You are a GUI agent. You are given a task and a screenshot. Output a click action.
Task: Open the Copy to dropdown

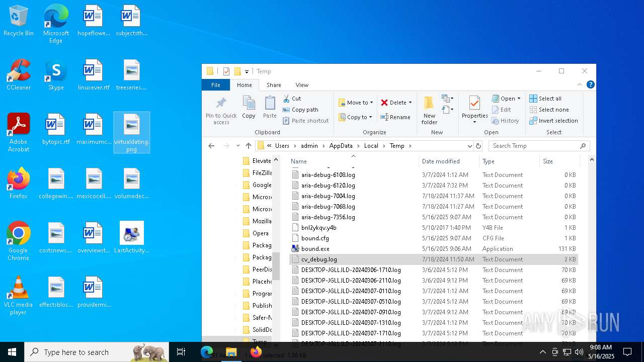(x=355, y=117)
